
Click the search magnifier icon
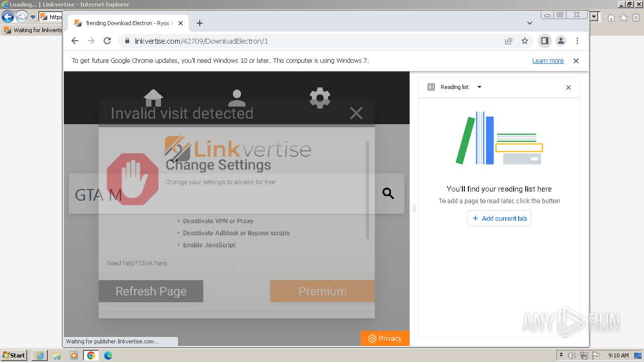pos(388,194)
